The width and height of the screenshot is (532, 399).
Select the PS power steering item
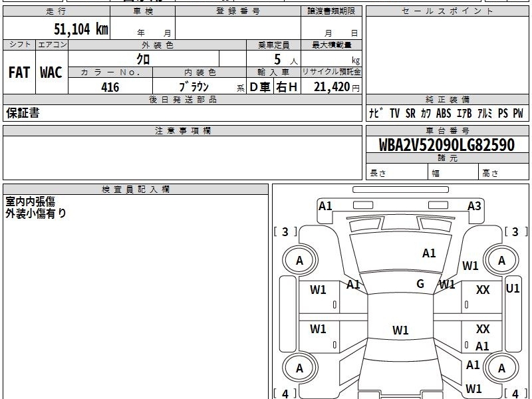point(503,113)
